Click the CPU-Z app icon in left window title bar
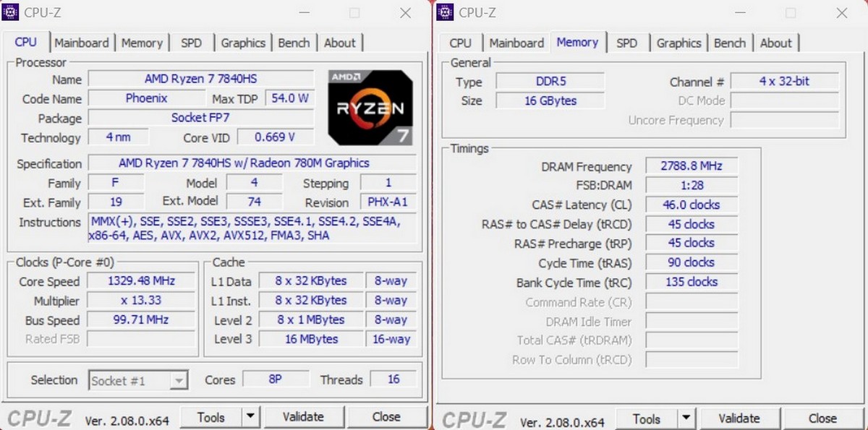 tap(12, 12)
